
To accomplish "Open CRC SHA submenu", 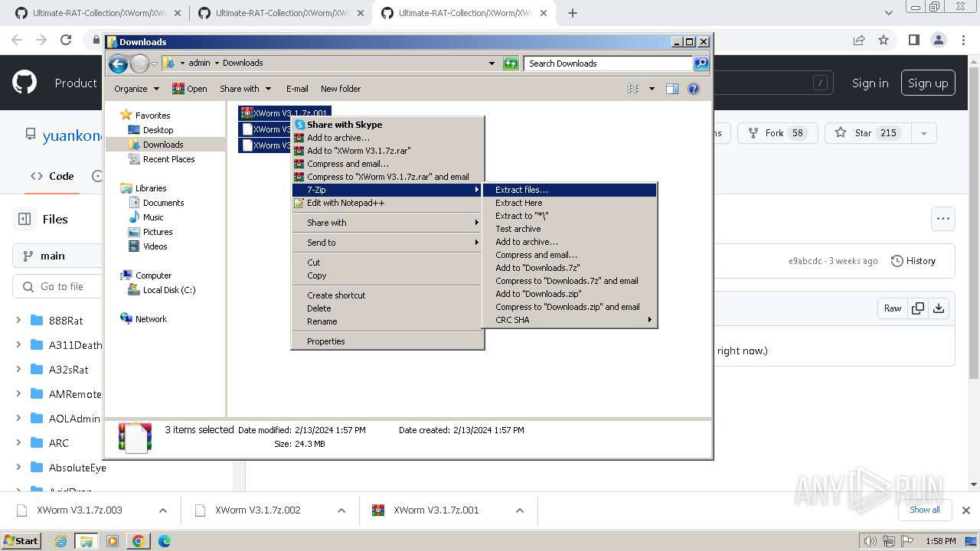I will [x=569, y=320].
